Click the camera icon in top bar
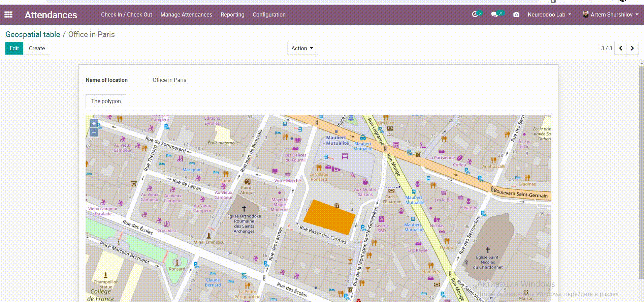The image size is (644, 302). [x=516, y=14]
